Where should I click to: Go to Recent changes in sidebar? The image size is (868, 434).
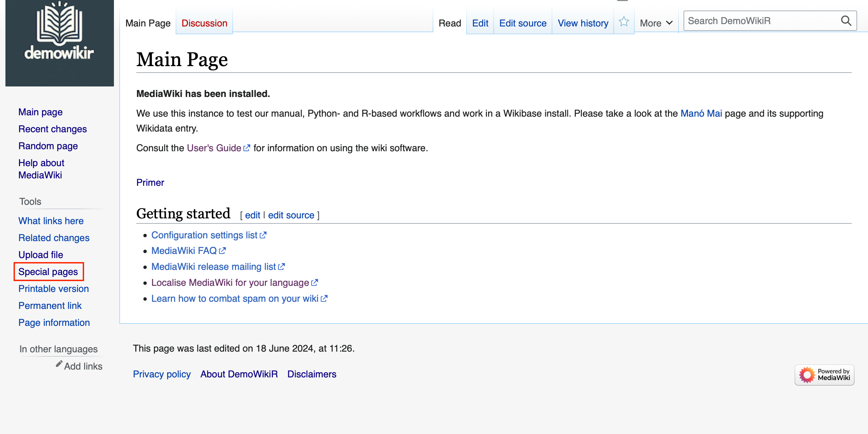coord(53,129)
